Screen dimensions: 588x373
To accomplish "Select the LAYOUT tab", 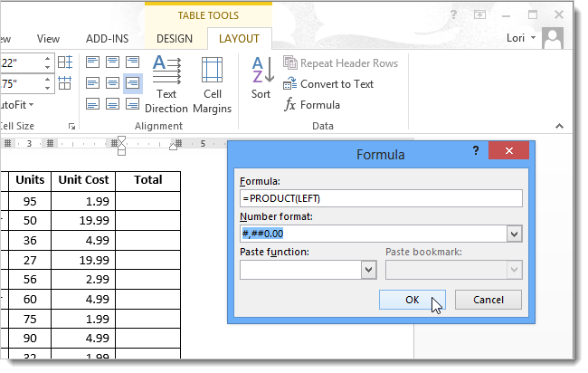I will (x=239, y=39).
